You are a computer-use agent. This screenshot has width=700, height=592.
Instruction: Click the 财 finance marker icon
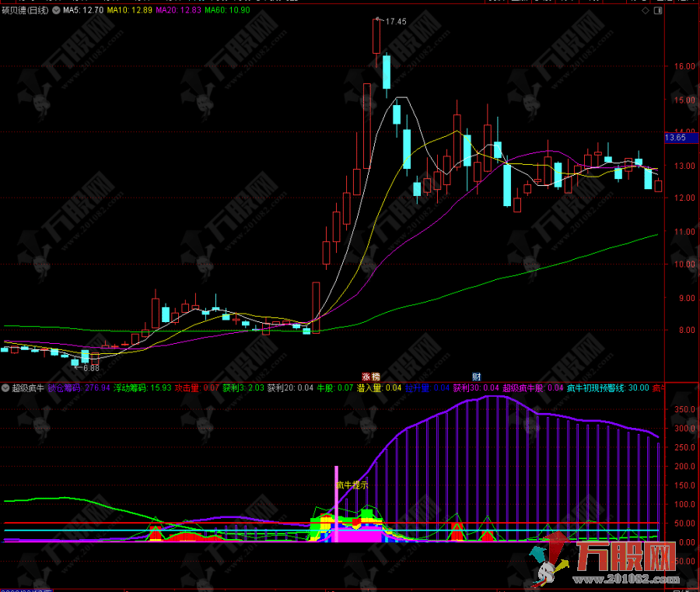pos(476,377)
